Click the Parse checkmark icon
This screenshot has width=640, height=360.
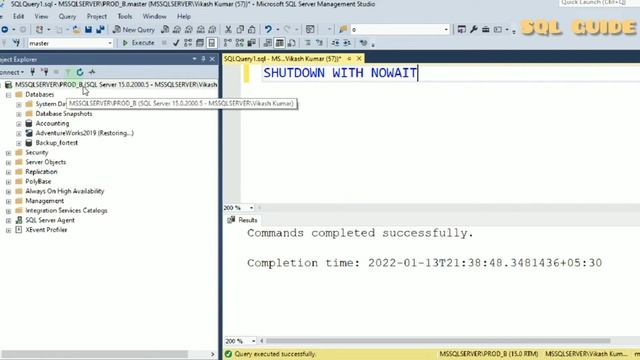tap(176, 43)
